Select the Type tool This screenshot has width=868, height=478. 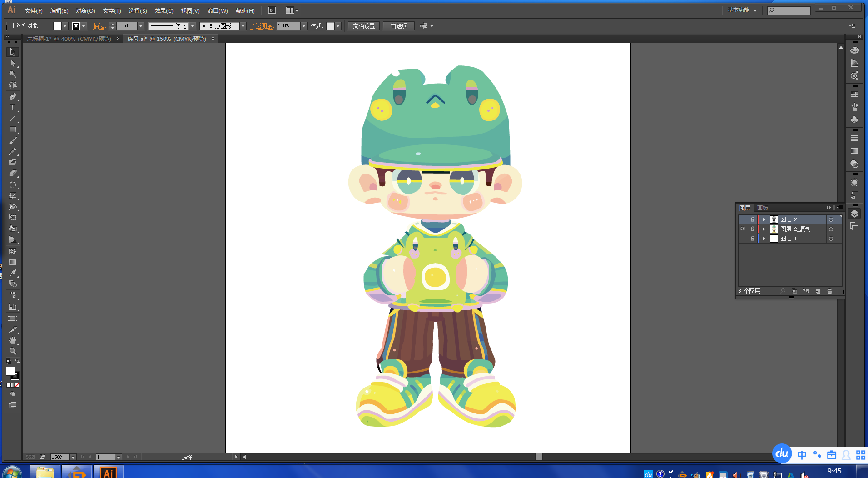point(13,108)
